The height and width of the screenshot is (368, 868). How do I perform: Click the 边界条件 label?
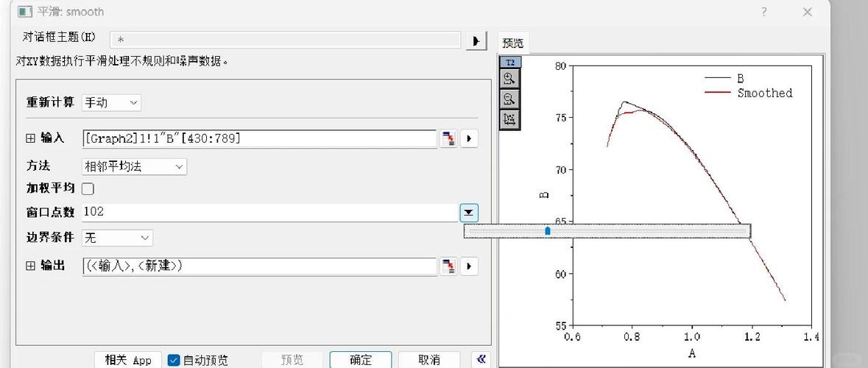coord(50,238)
